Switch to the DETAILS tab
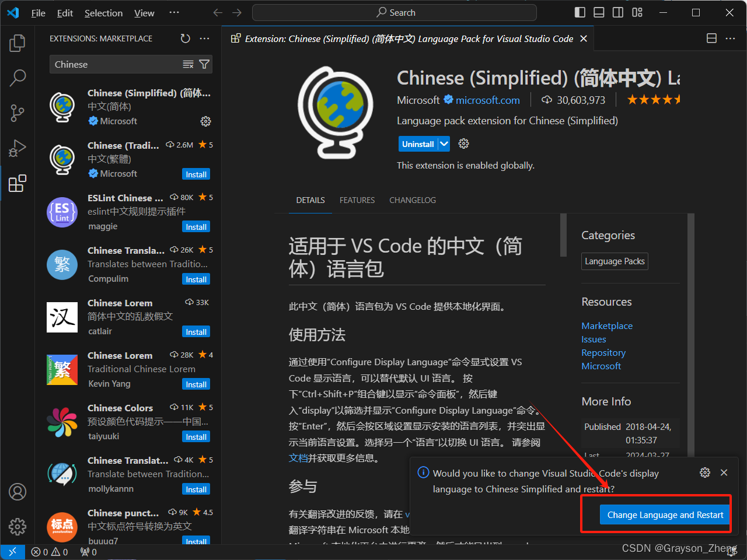 tap(310, 200)
